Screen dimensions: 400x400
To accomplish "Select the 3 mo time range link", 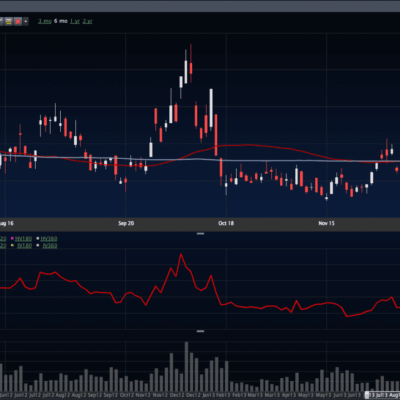I will (x=45, y=21).
